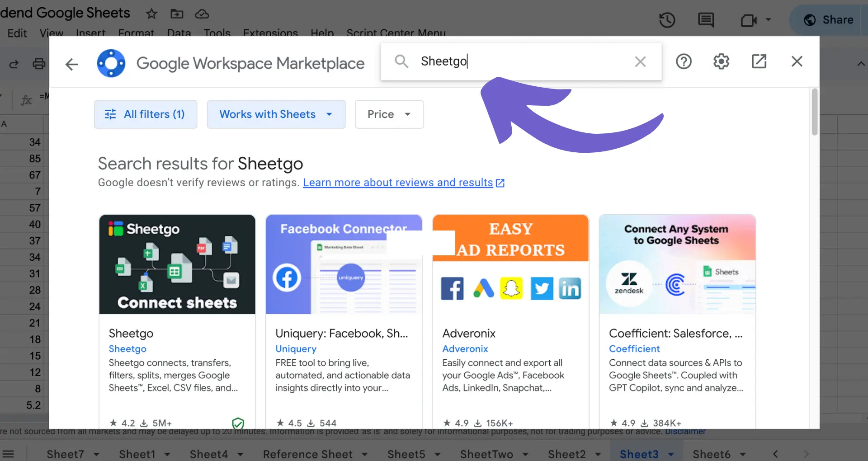Viewport: 868px width, 461px height.
Task: Open SheetTwo tab dropdown arrow
Action: 525,454
